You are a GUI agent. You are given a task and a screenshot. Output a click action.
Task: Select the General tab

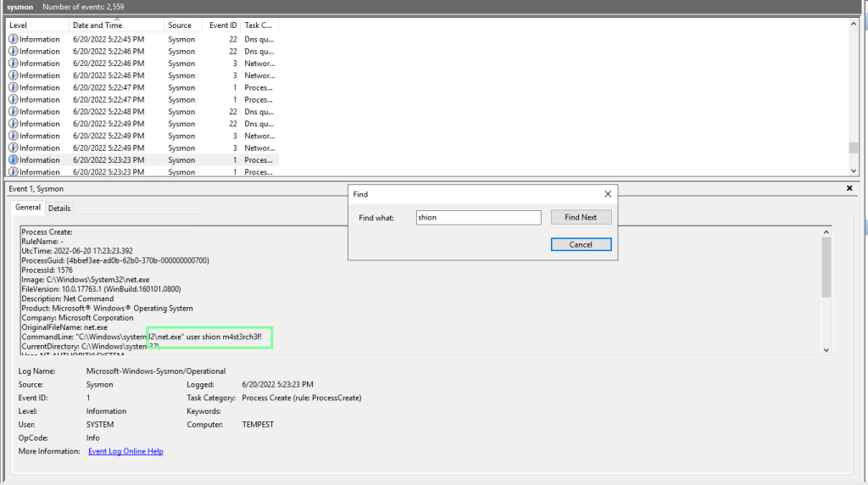coord(28,208)
